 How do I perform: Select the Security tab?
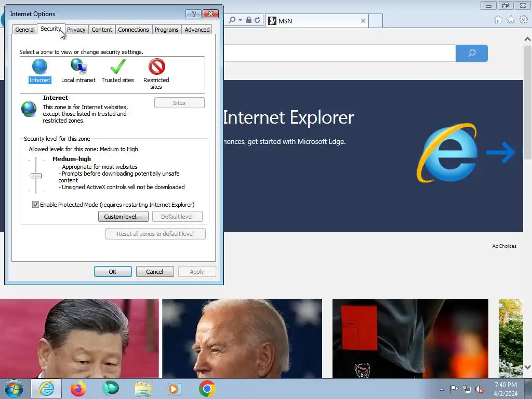50,29
